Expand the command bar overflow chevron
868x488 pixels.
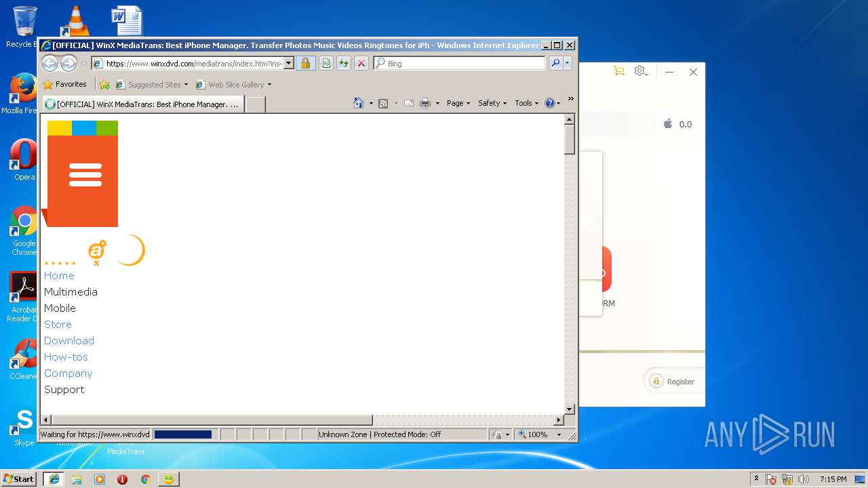click(x=570, y=99)
